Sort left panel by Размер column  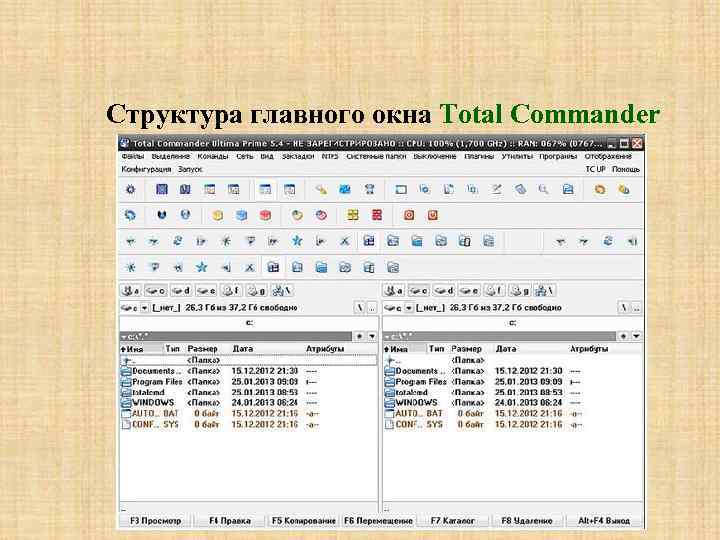(202, 349)
